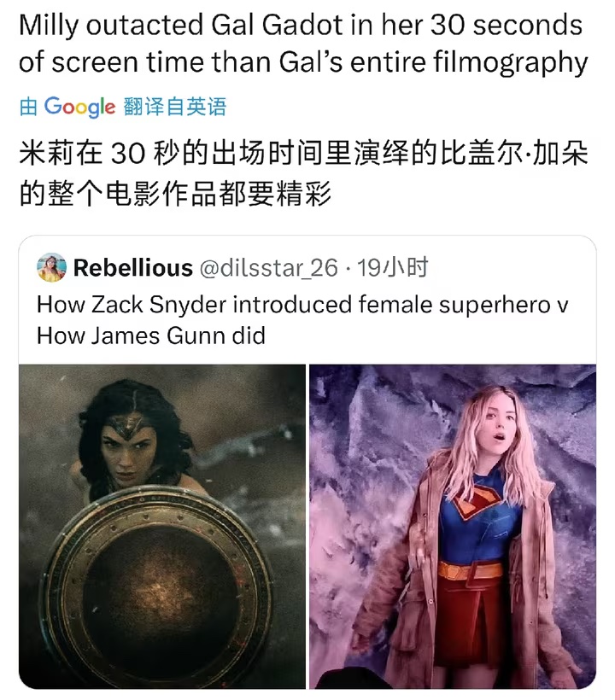Click the 19小时 timestamp
Screen dimensions: 615x700
(392, 267)
